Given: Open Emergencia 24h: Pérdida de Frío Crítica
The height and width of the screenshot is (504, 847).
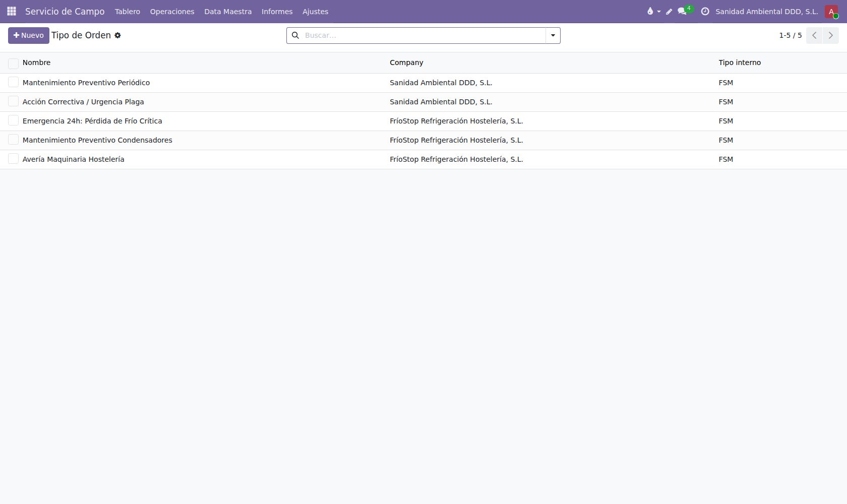Looking at the screenshot, I should pos(92,121).
